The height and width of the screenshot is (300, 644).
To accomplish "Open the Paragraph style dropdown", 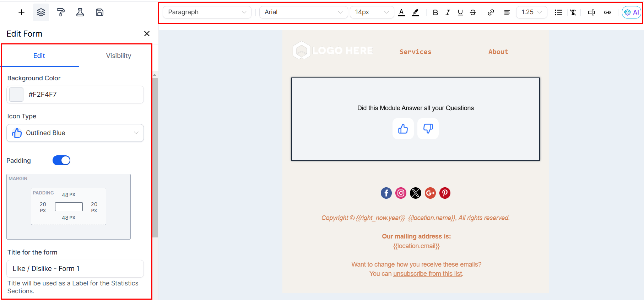I will (207, 12).
